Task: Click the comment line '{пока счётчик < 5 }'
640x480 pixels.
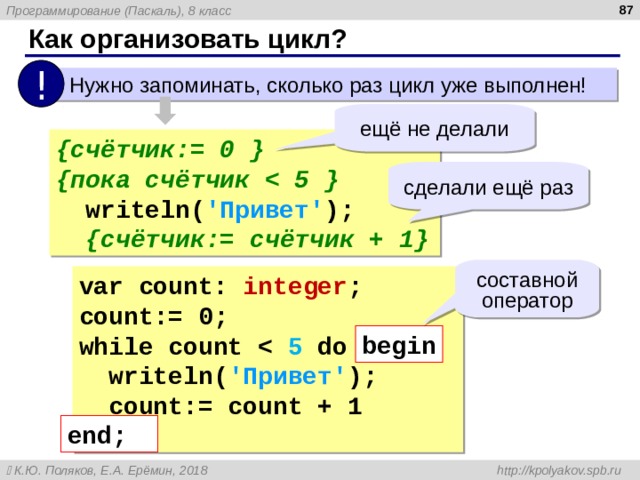Action: [198, 180]
